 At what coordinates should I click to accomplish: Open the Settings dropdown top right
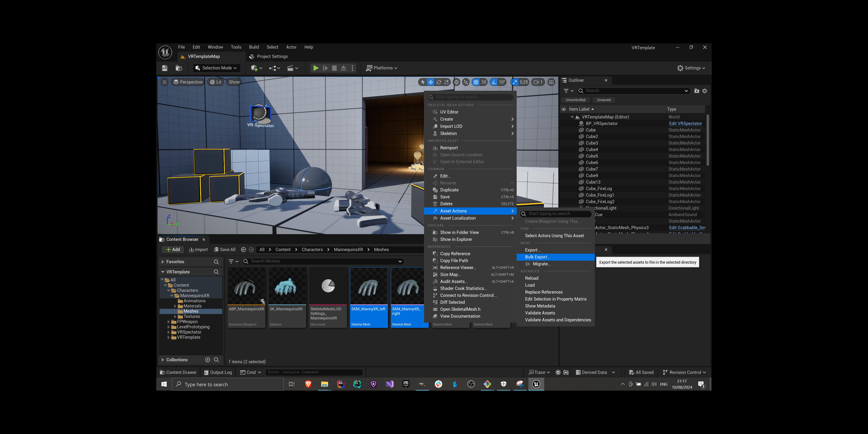pos(691,68)
